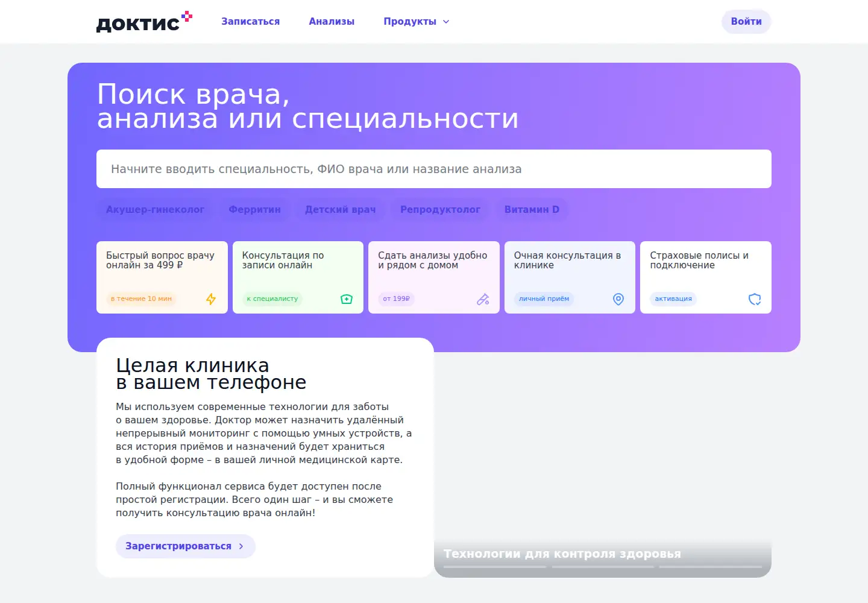Jump to the first slide progress bar

(495, 567)
